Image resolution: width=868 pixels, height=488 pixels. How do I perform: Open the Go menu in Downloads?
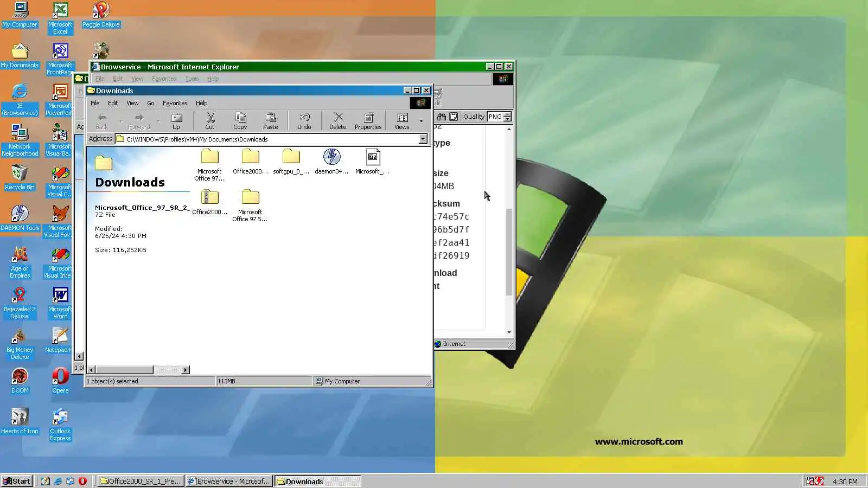pos(151,103)
